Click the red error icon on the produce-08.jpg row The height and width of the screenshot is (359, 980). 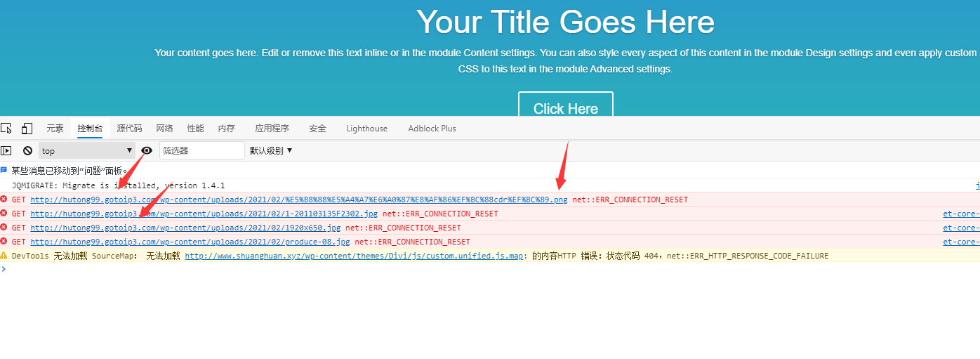click(x=4, y=242)
